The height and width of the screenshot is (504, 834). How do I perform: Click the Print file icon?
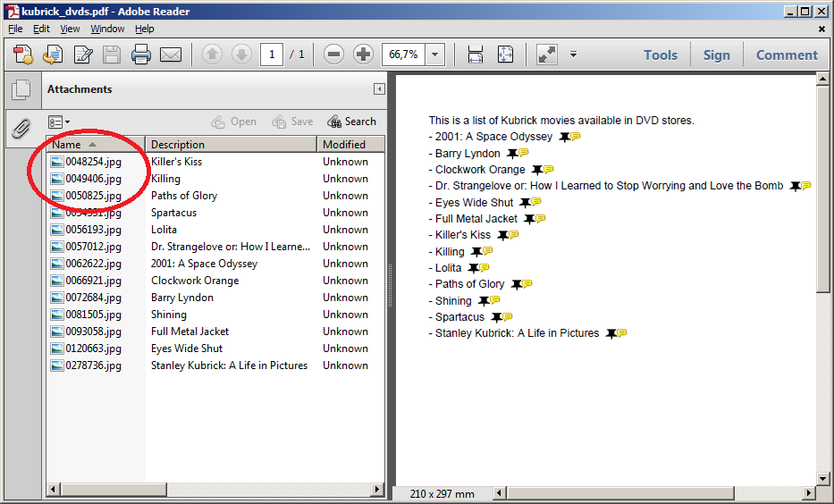click(x=141, y=55)
